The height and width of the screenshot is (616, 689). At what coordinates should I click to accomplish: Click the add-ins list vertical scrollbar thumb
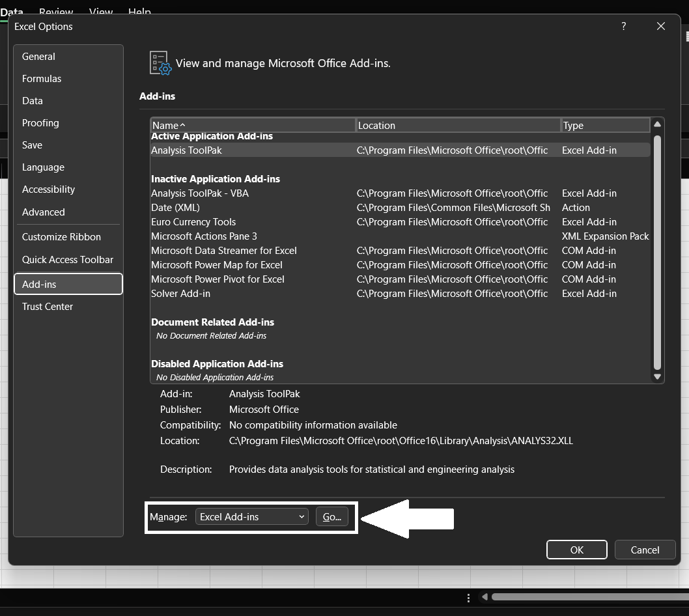click(657, 253)
